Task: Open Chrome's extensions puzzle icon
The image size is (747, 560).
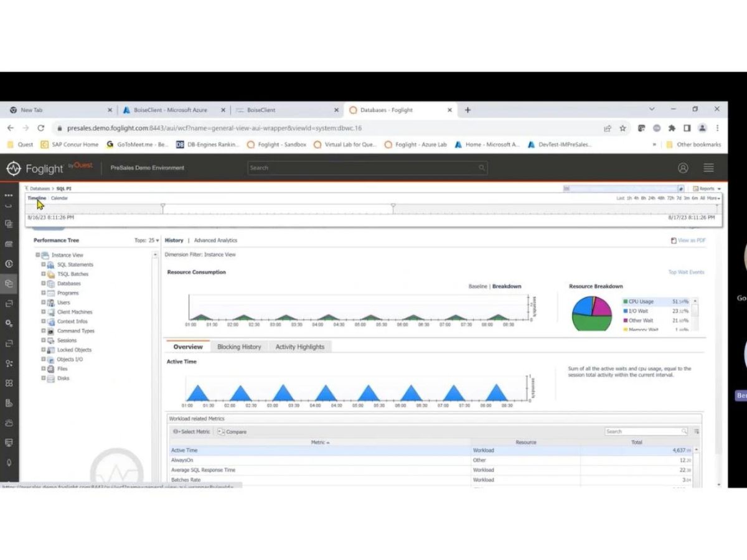Action: [672, 128]
